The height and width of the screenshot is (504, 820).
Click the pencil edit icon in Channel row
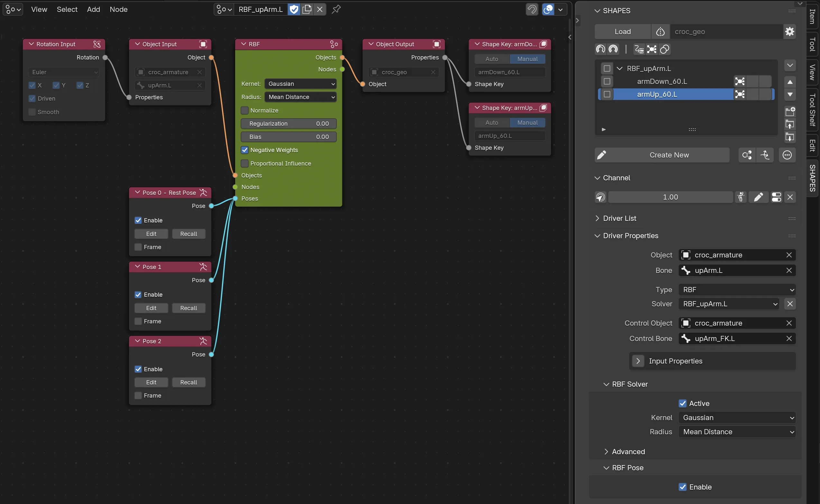pos(758,197)
